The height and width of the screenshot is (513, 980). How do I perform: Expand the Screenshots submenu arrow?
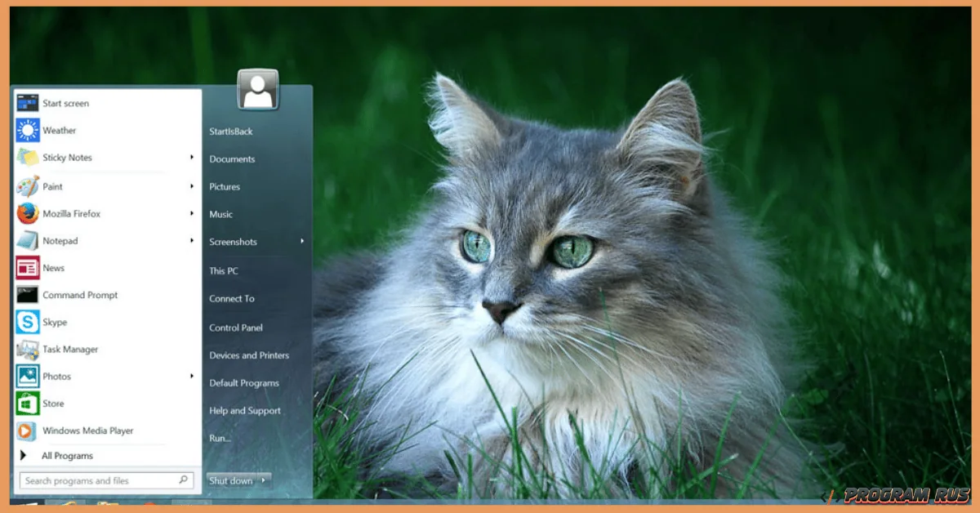302,242
